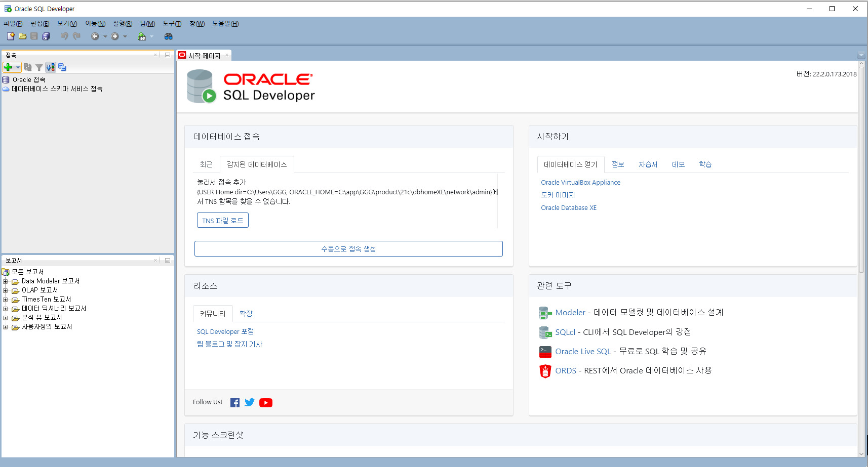
Task: Open the 도구(T) menu
Action: click(x=172, y=23)
